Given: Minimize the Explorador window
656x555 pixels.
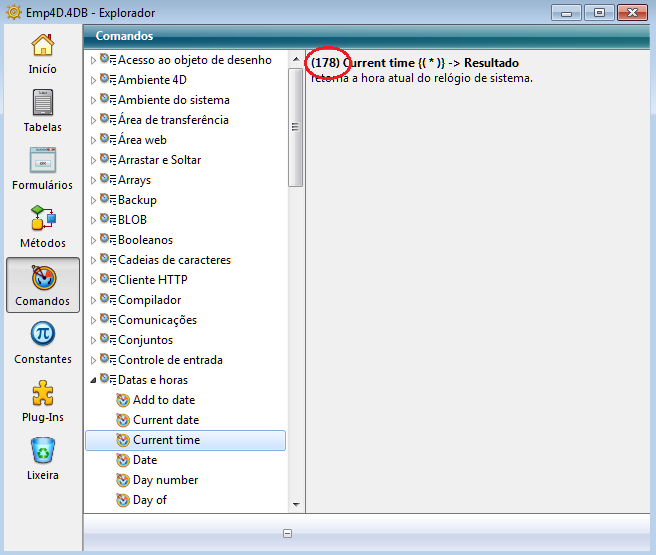Looking at the screenshot, I should click(x=566, y=13).
